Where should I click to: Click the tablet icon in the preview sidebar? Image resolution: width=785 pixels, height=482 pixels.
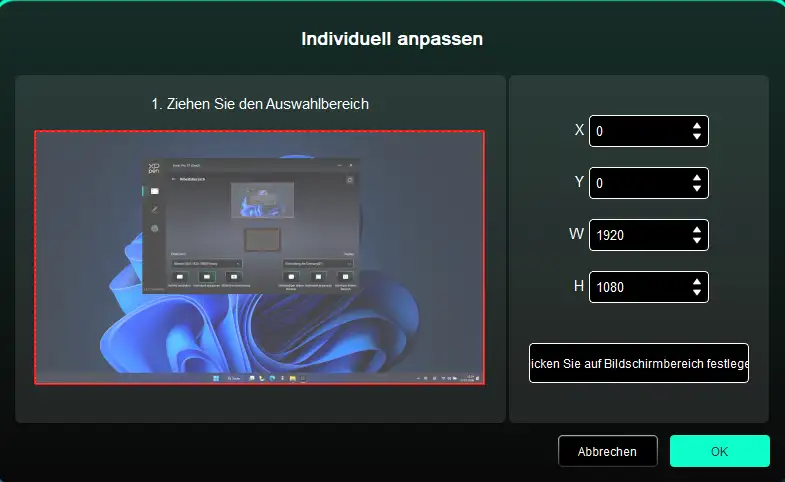pyautogui.click(x=154, y=190)
